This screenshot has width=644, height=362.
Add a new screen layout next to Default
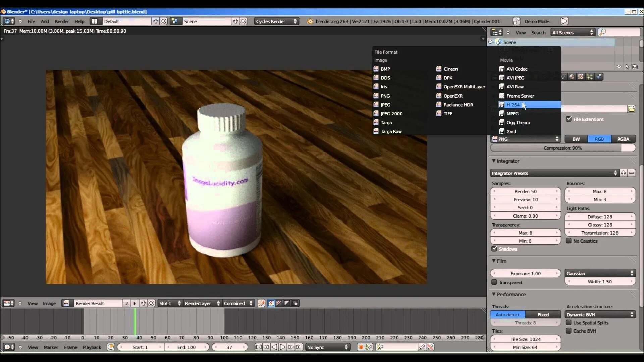156,21
